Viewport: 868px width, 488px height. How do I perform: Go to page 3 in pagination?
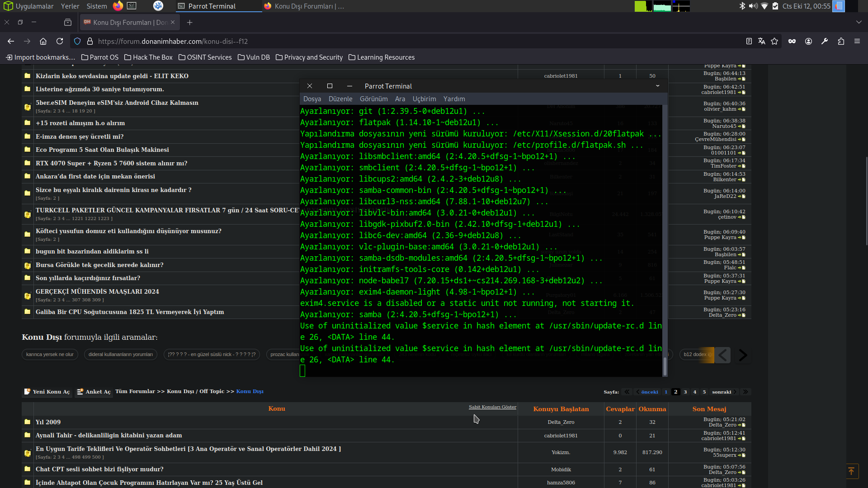click(685, 392)
